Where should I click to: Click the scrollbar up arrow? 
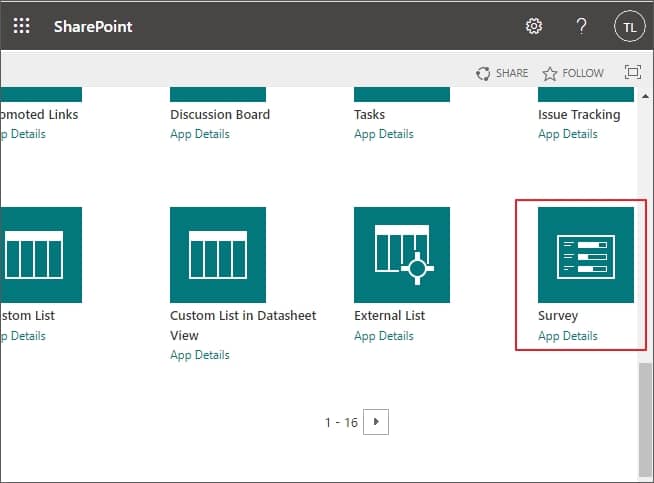pos(645,96)
